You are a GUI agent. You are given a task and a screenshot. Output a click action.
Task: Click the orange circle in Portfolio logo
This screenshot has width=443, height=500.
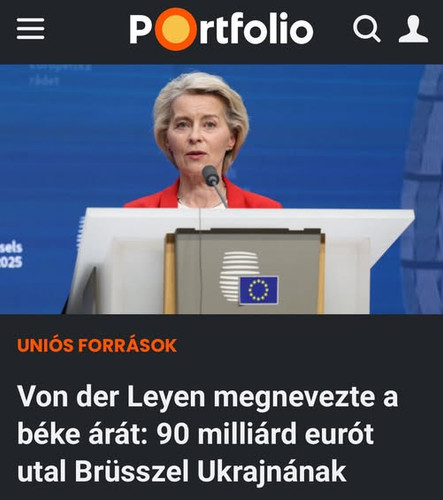coord(175,29)
